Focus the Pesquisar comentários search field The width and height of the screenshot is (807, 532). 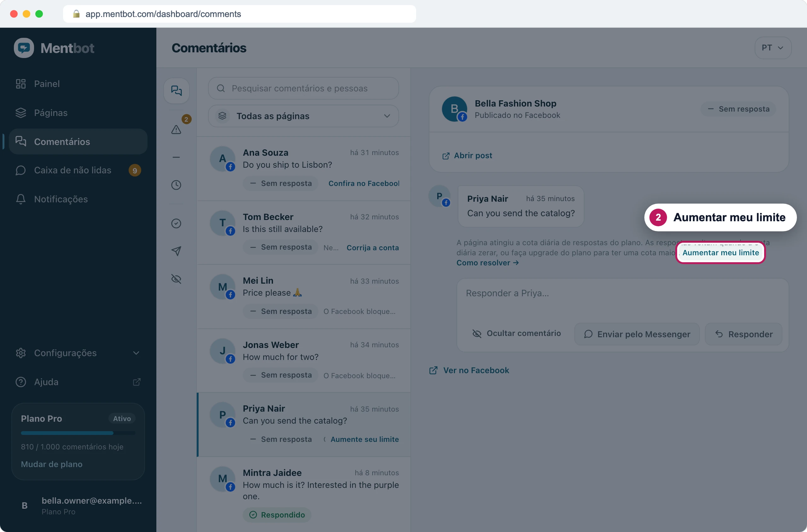(303, 88)
